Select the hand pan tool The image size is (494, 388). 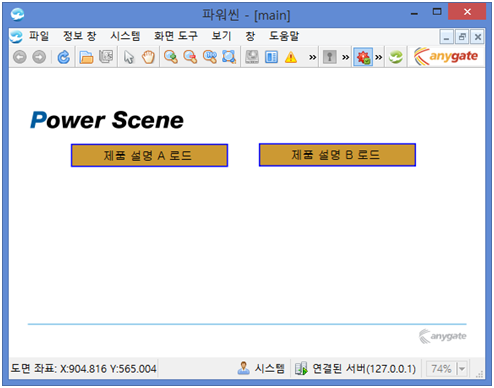point(148,57)
